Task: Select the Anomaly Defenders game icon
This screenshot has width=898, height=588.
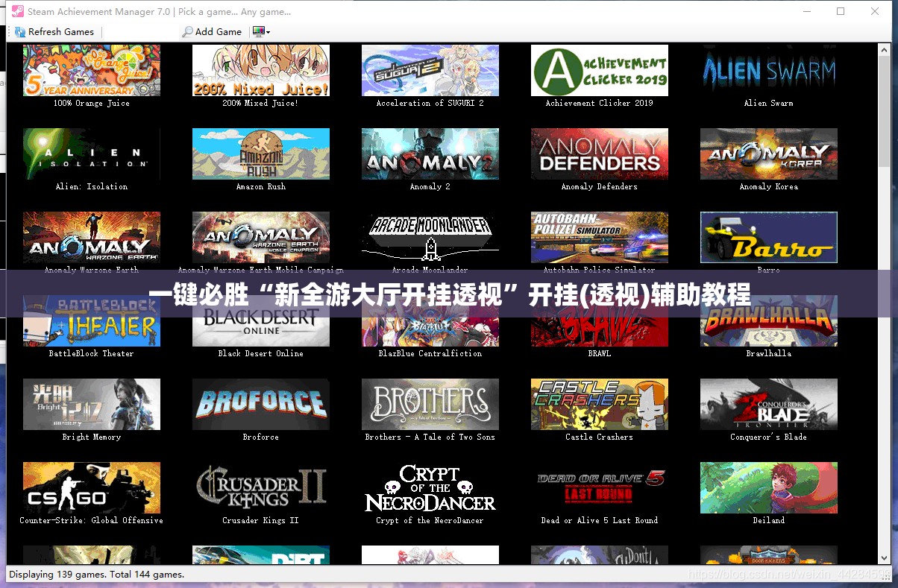Action: coord(600,154)
